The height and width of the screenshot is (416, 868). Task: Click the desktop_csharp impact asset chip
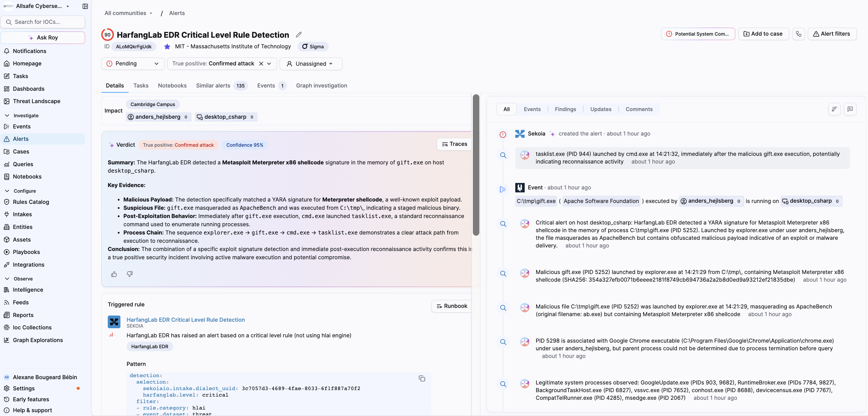(x=226, y=117)
